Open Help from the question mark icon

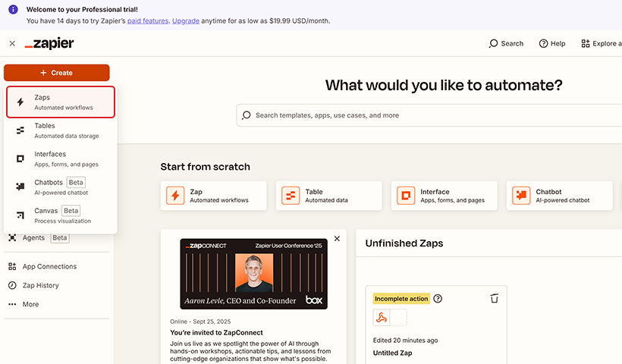tap(543, 44)
